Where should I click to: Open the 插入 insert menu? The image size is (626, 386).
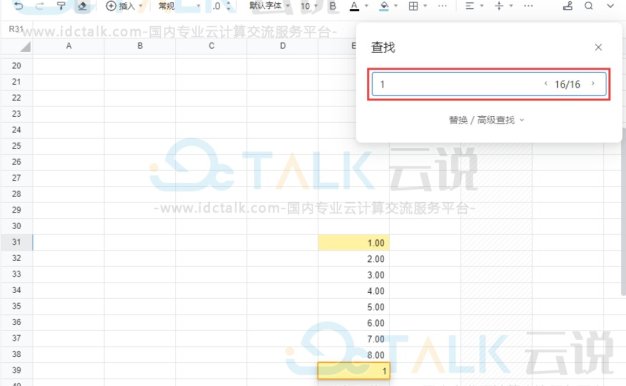(124, 6)
